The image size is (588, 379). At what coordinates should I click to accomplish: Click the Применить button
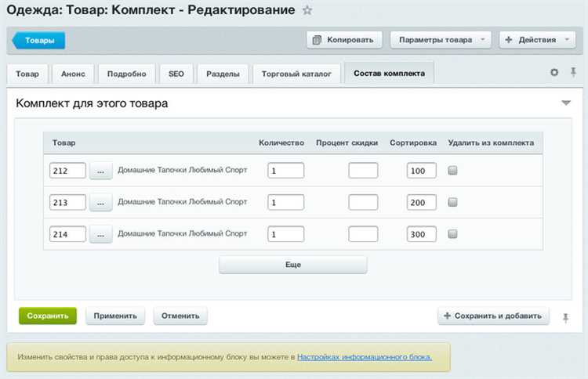(115, 316)
